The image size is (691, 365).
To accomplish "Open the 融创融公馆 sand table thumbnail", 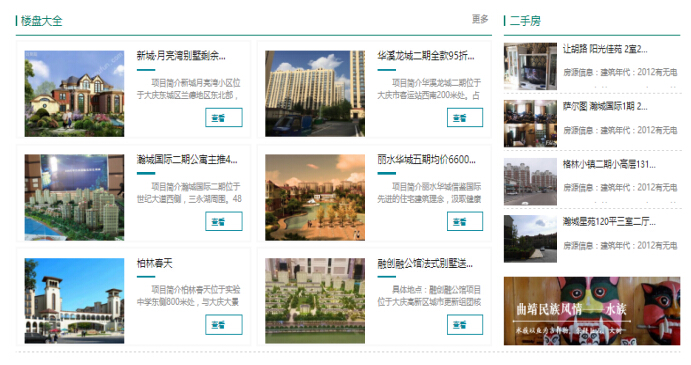I will tap(315, 301).
